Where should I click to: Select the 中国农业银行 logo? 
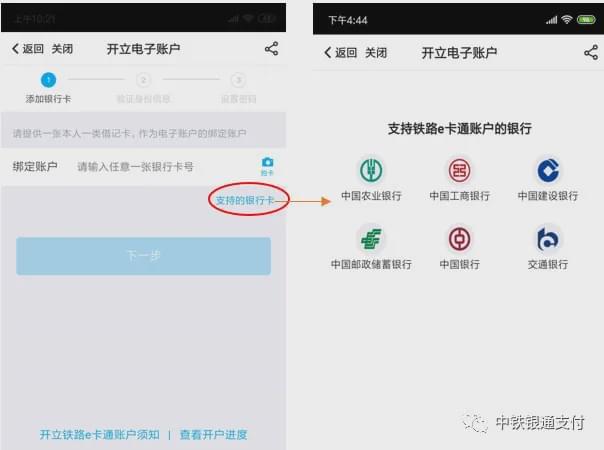coord(371,170)
